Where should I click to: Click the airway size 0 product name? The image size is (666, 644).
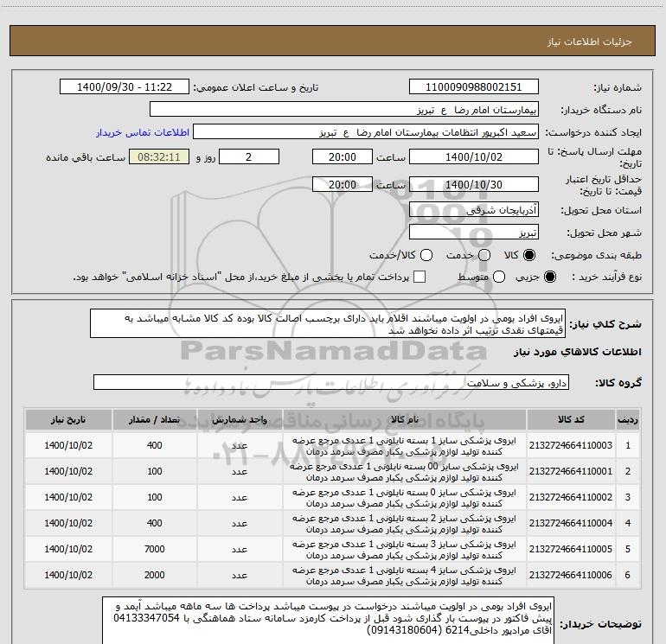pyautogui.click(x=405, y=498)
